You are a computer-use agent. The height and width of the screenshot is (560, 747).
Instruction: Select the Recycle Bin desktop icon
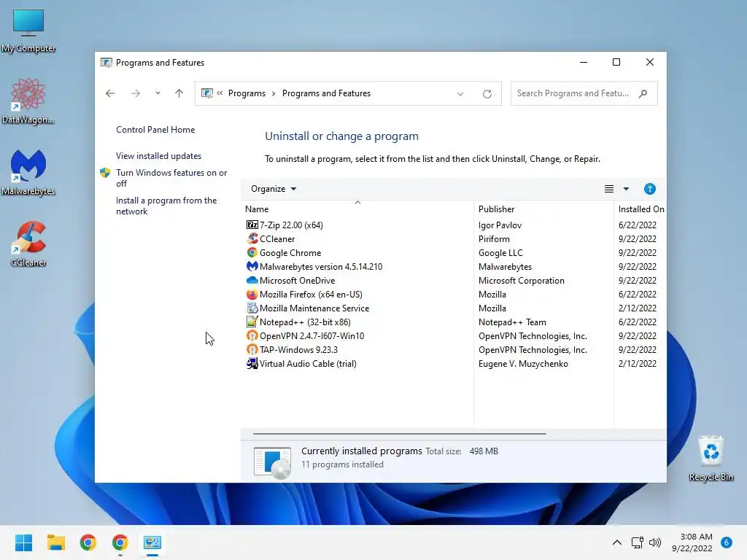711,458
